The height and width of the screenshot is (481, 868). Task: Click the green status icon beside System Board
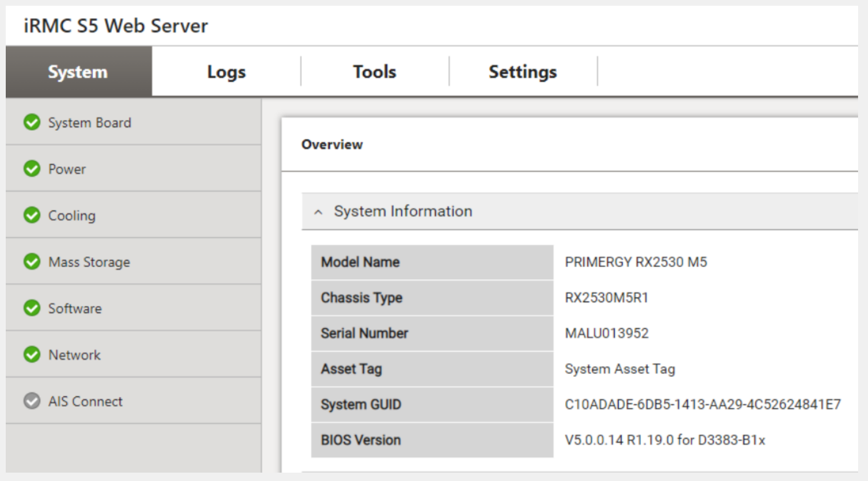click(32, 122)
